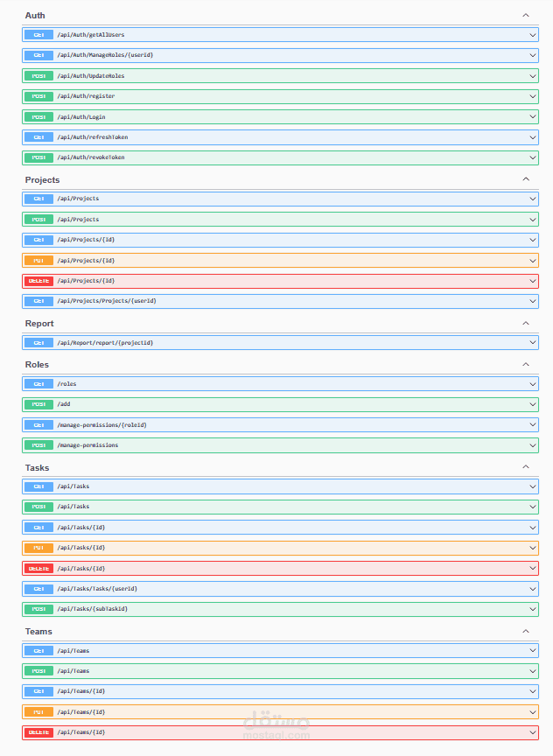553x756 pixels.
Task: Click the Projects section title
Action: (42, 180)
